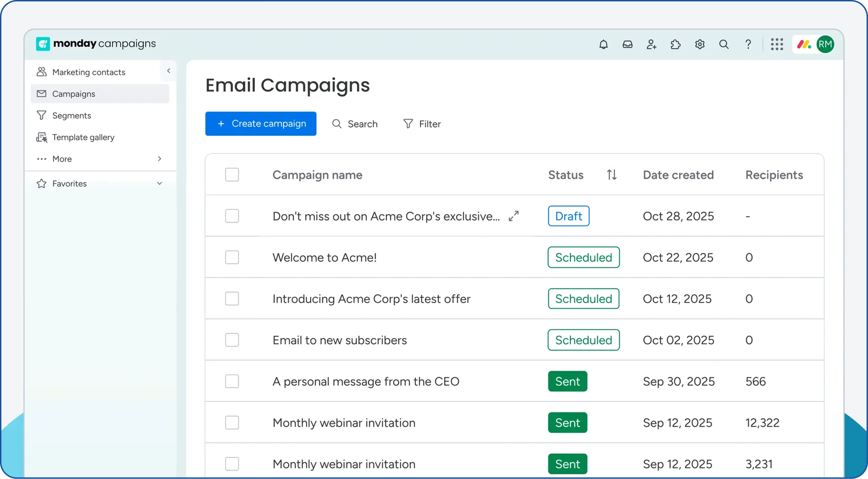Viewport: 868px width, 479px height.
Task: Click the recipients value 12,322
Action: coord(762,423)
